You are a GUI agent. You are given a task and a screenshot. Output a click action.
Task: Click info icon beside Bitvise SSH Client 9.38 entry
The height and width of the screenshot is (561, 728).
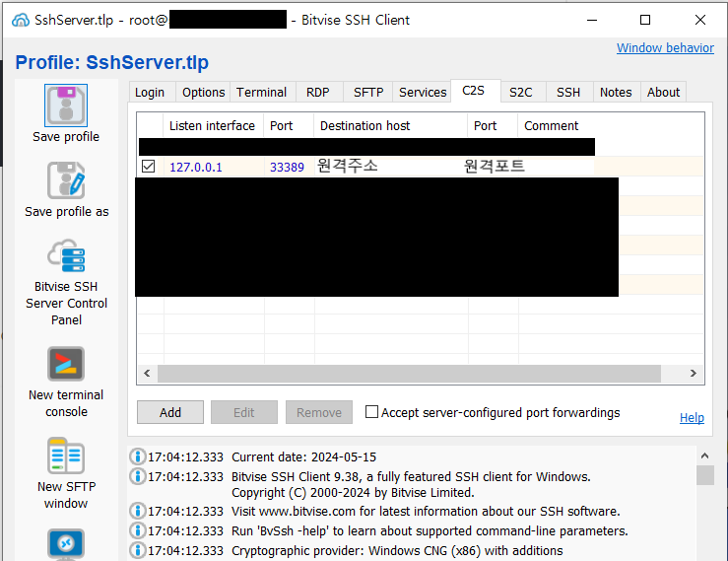point(138,476)
